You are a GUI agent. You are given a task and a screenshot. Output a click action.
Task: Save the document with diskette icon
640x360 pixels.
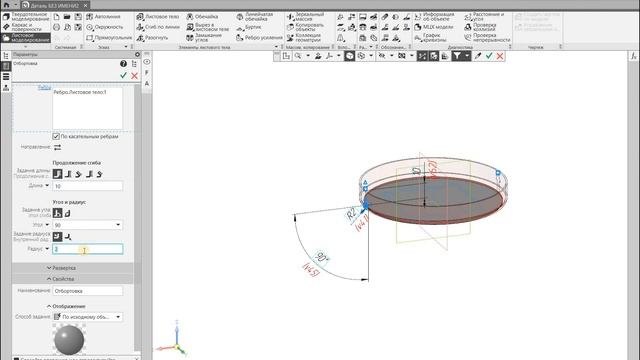[78, 17]
